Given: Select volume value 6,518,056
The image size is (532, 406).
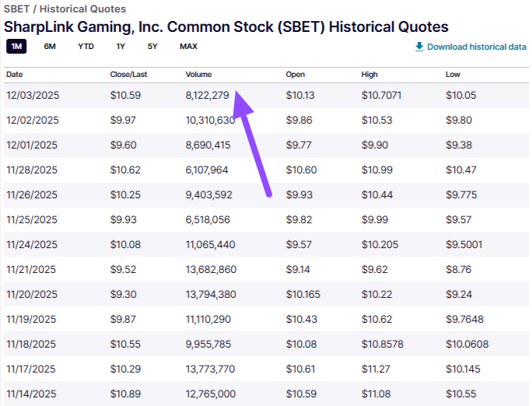Looking at the screenshot, I should [208, 220].
